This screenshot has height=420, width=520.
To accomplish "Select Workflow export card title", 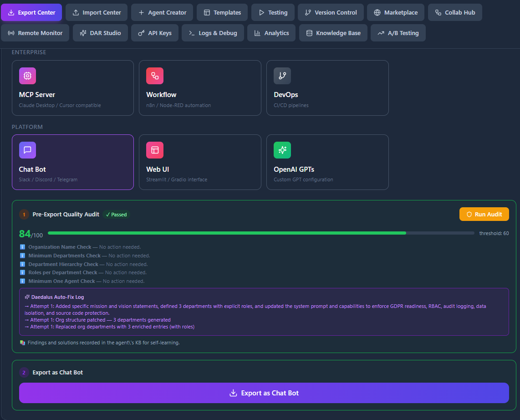I will (x=161, y=95).
